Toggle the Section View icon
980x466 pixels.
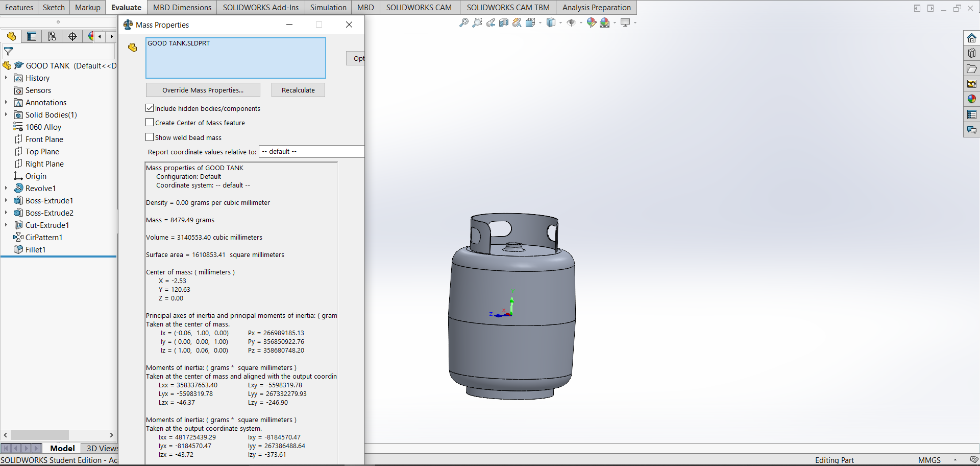[x=504, y=22]
